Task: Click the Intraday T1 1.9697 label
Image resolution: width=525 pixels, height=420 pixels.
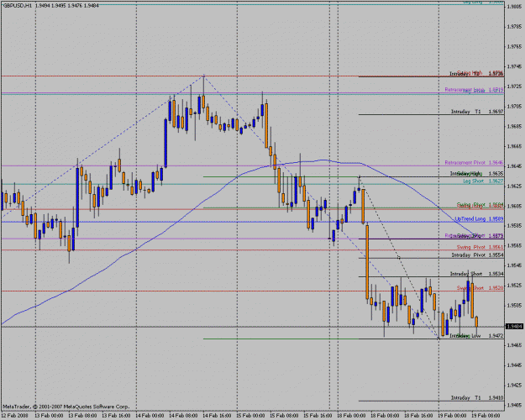Action: coord(477,112)
